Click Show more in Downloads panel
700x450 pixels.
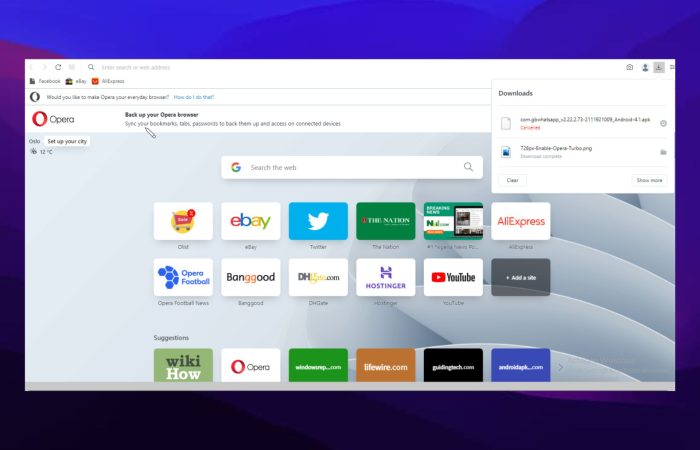pos(649,180)
